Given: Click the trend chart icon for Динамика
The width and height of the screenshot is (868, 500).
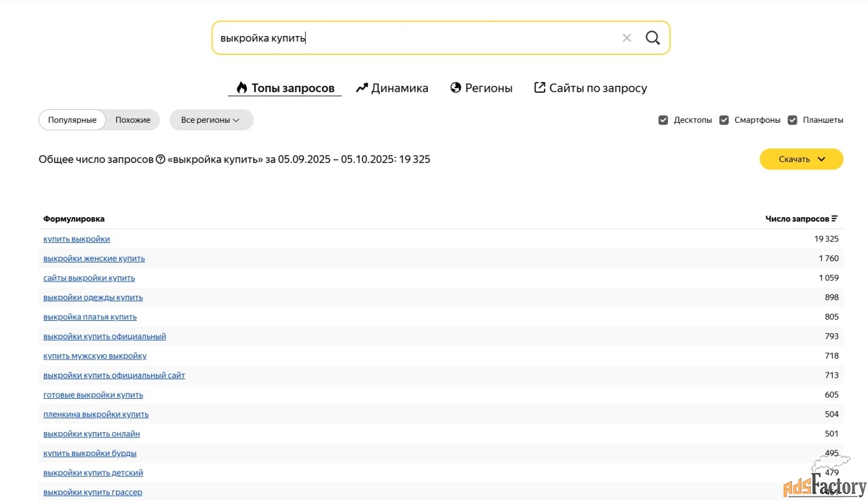Looking at the screenshot, I should 362,88.
